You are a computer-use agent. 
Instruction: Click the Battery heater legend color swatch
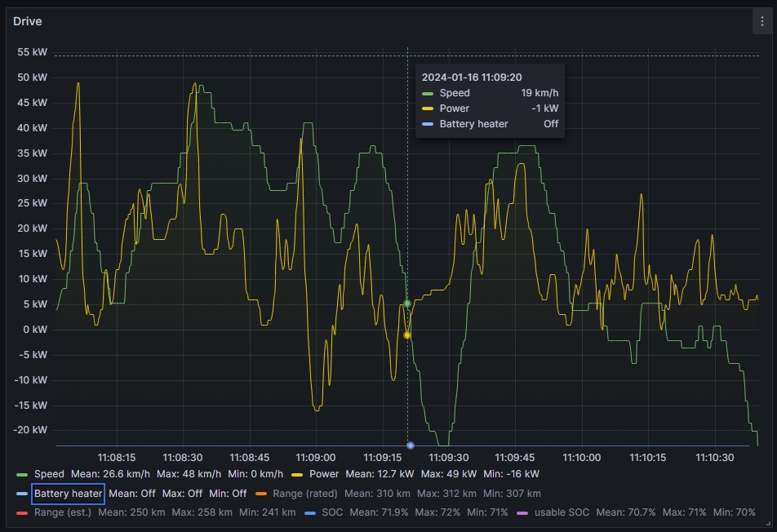pyautogui.click(x=22, y=494)
